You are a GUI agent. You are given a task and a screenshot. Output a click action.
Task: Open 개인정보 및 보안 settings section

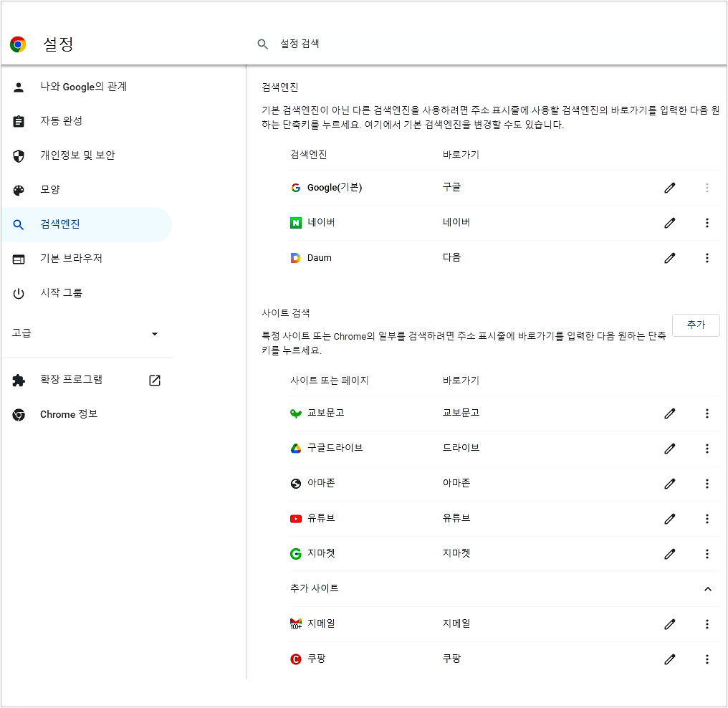(87, 156)
